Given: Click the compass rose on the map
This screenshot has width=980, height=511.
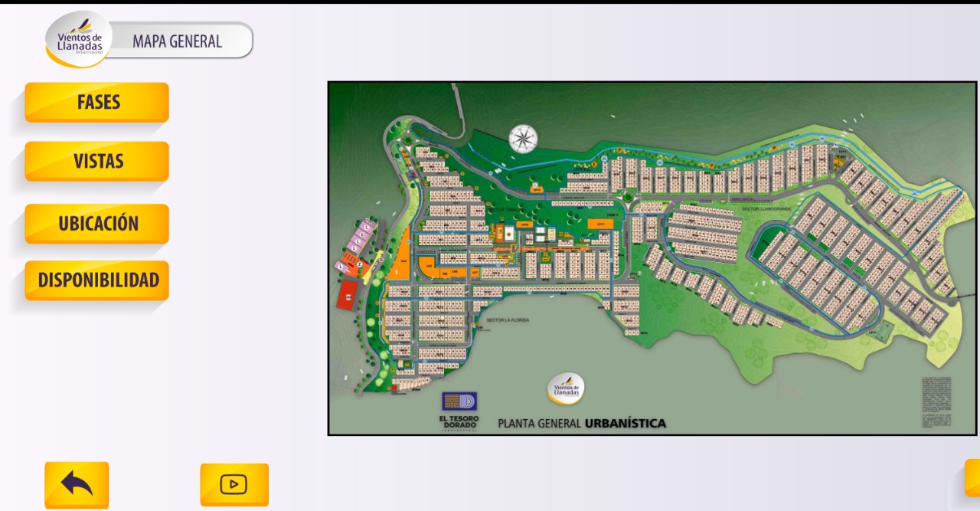Looking at the screenshot, I should tap(523, 139).
